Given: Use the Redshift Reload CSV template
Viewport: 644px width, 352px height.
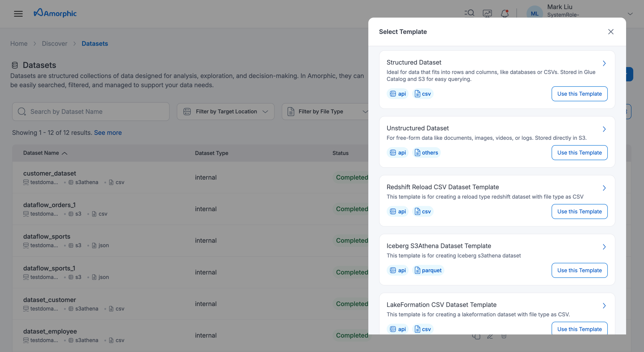Looking at the screenshot, I should coord(579,212).
